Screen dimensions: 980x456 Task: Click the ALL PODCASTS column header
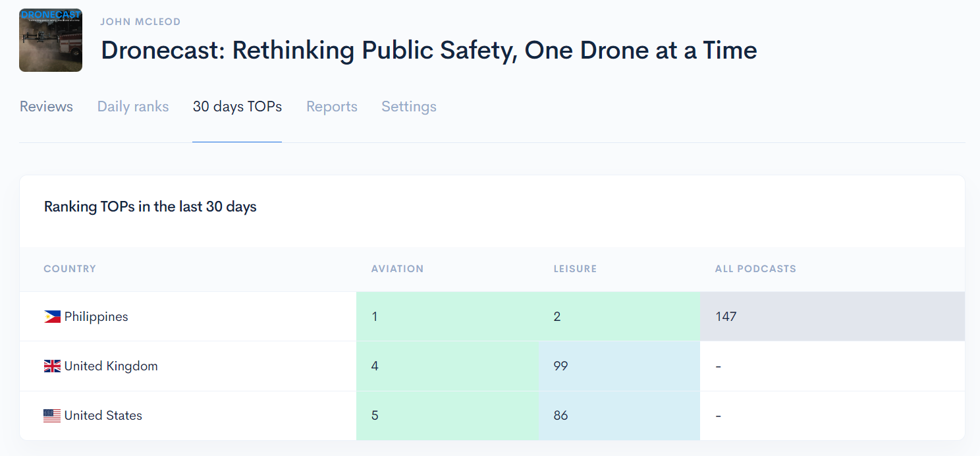click(x=755, y=269)
